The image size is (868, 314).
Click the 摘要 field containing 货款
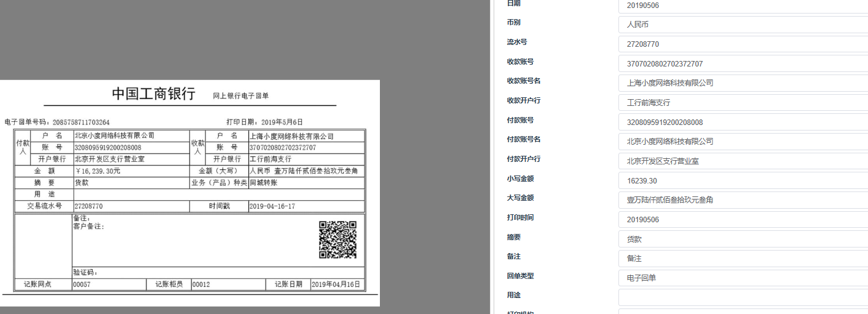pos(743,240)
